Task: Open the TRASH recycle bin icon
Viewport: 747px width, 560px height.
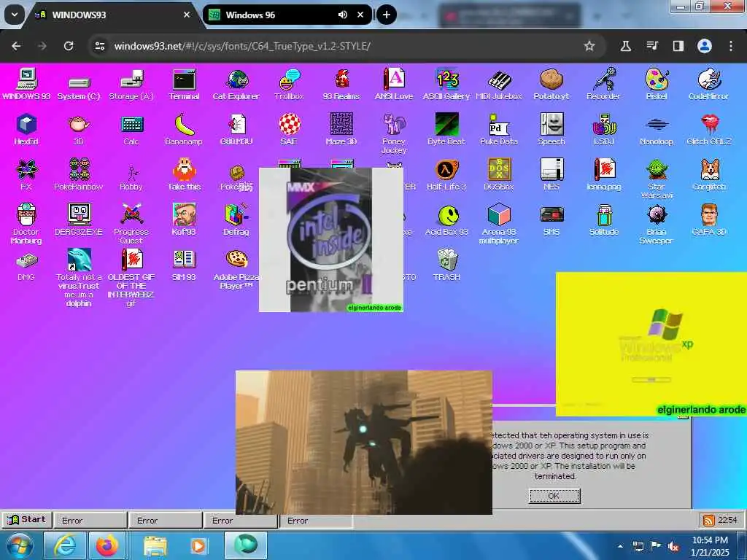Action: [446, 265]
